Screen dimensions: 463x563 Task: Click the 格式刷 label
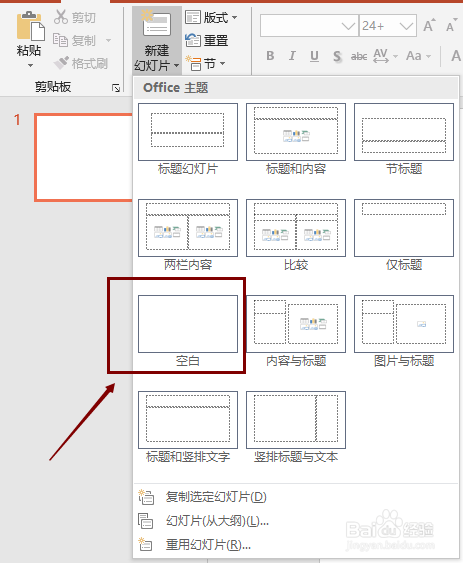coord(89,64)
